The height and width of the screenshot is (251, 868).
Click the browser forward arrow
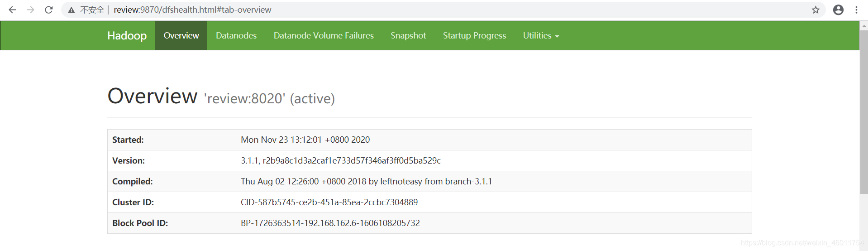(30, 10)
